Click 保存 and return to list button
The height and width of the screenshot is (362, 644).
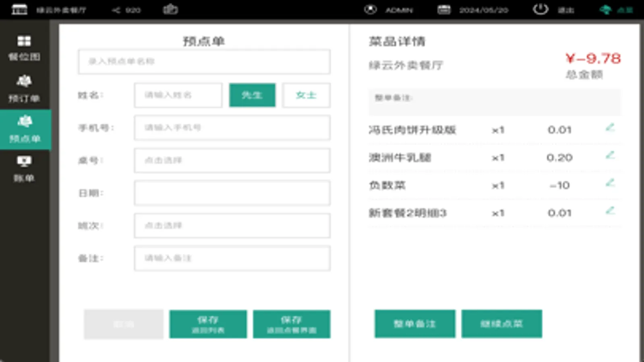point(208,324)
